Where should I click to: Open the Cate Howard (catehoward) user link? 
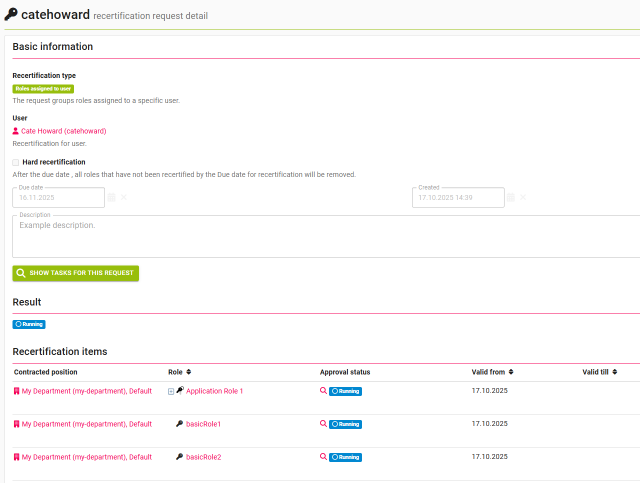click(64, 131)
